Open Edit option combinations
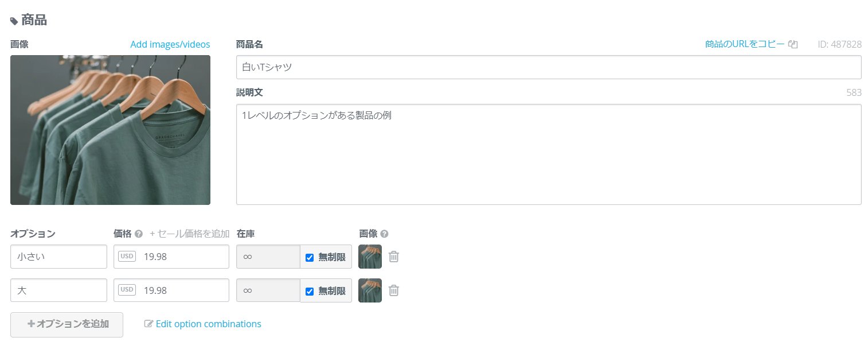This screenshot has height=349, width=868. pyautogui.click(x=203, y=324)
